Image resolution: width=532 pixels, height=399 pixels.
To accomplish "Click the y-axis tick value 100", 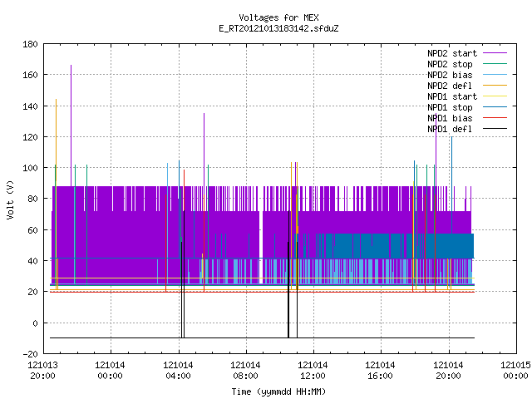I will coord(30,168).
